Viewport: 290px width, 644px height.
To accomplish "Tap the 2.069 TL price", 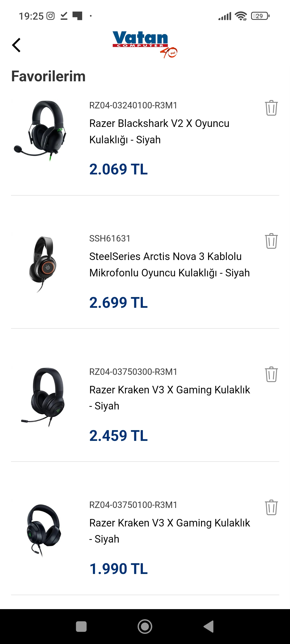I will click(x=118, y=169).
